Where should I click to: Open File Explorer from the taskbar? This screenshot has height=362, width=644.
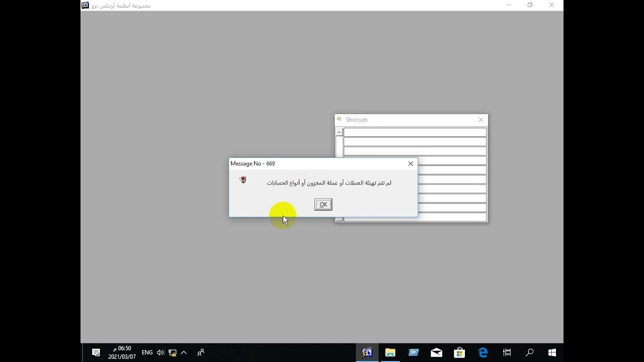click(x=390, y=352)
